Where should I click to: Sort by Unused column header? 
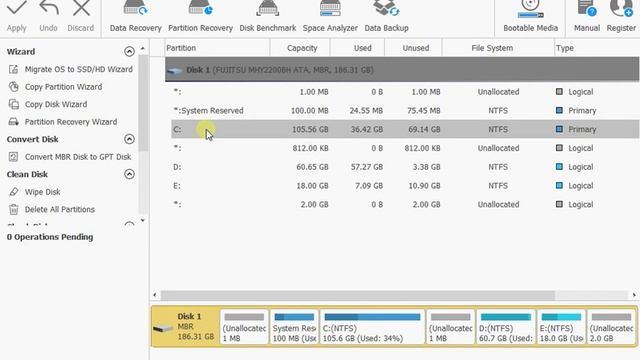(x=413, y=48)
